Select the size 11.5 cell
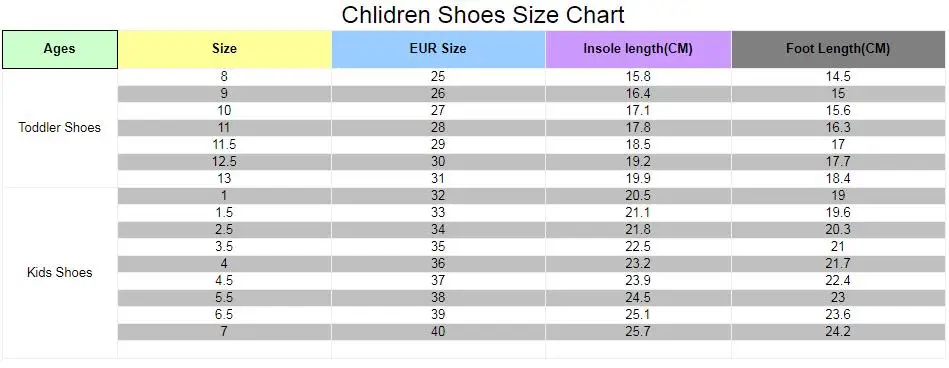 click(x=225, y=145)
